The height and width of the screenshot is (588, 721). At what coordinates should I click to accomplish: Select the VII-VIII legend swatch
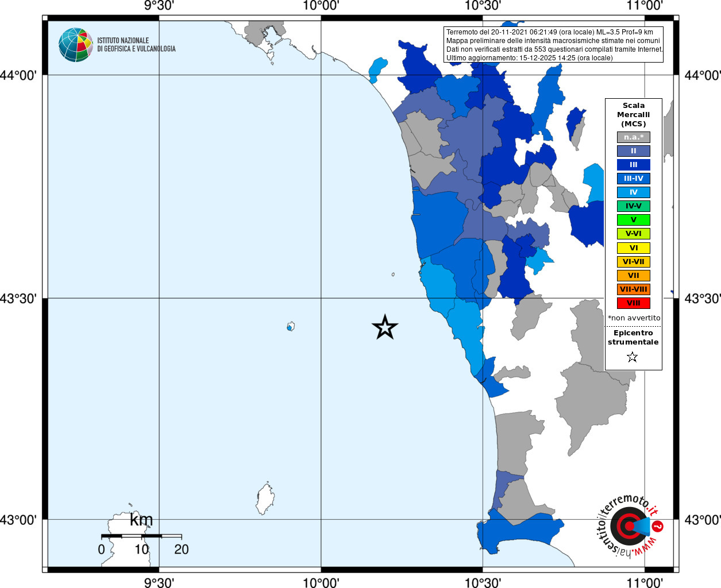634,289
